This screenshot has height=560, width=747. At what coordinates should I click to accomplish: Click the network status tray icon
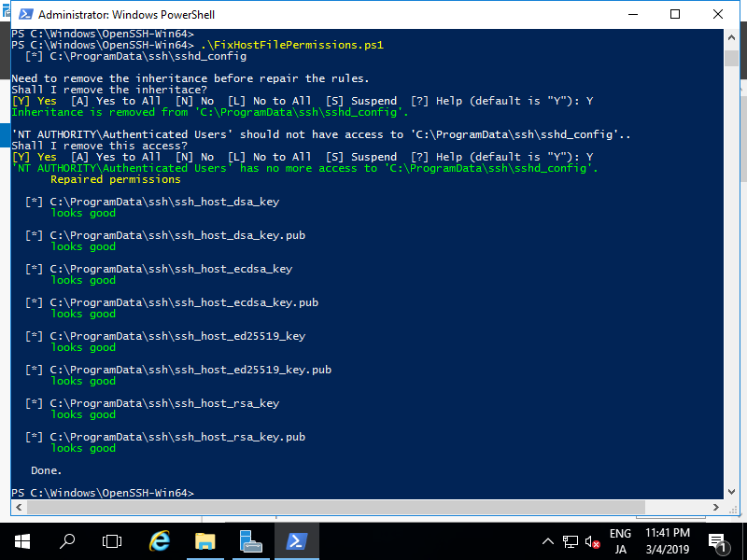[571, 541]
